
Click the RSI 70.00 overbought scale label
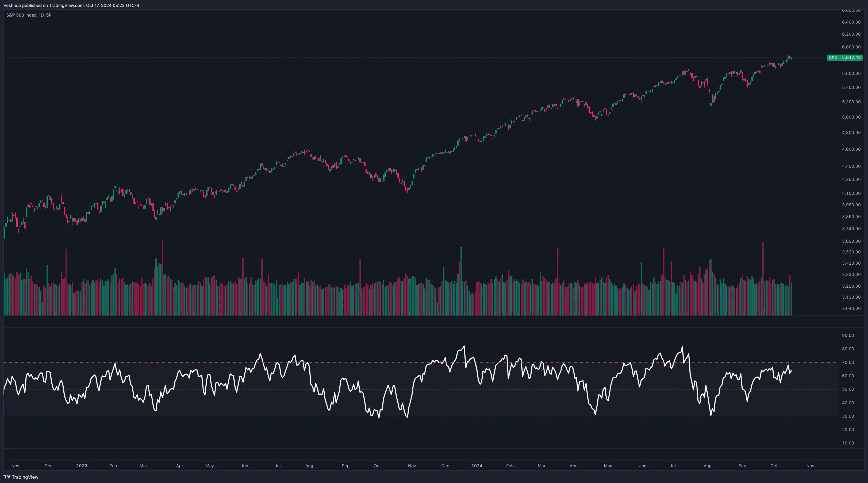(848, 363)
